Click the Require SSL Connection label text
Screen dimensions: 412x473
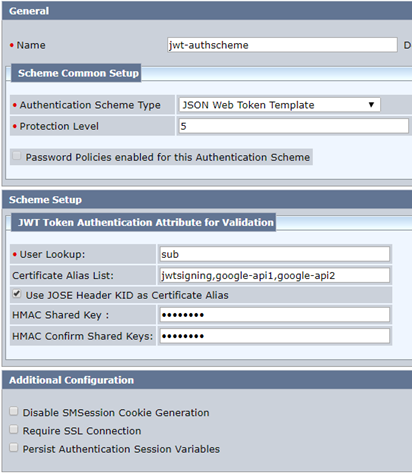(82, 431)
